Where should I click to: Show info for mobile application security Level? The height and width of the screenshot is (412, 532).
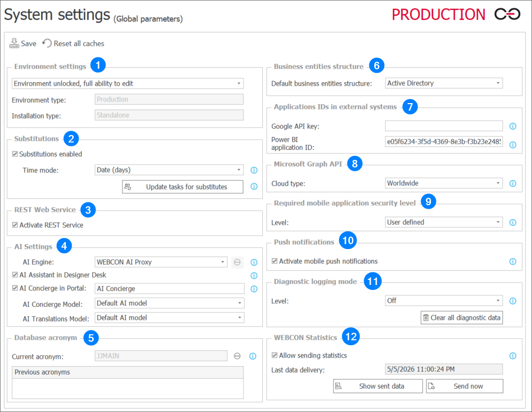click(513, 223)
